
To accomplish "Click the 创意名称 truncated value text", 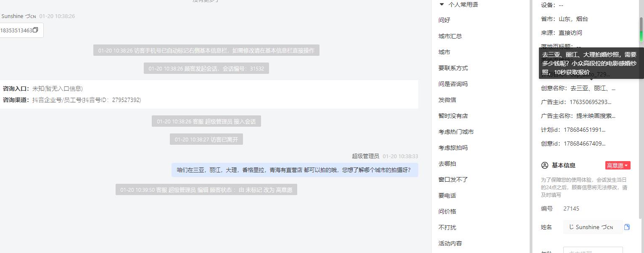I will point(593,89).
